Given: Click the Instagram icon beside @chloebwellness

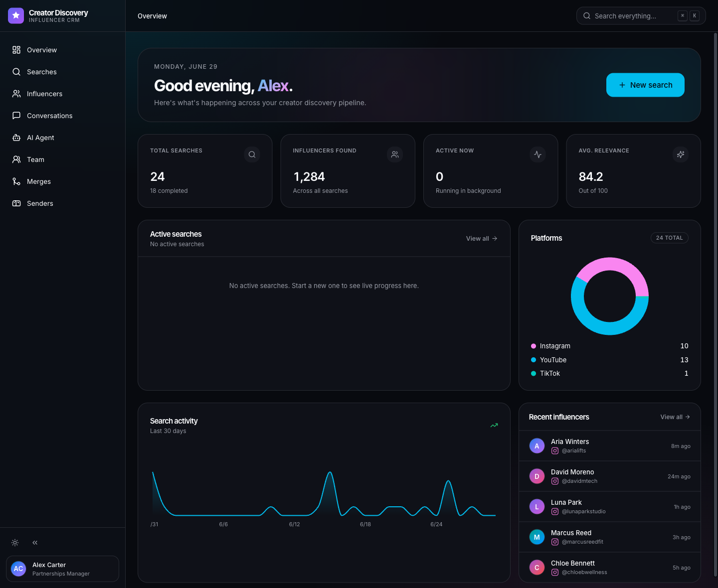Looking at the screenshot, I should click(x=555, y=572).
